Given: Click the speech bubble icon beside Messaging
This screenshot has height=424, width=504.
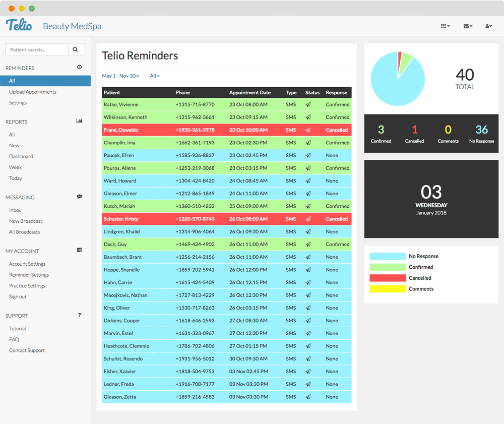Looking at the screenshot, I should click(x=80, y=197).
